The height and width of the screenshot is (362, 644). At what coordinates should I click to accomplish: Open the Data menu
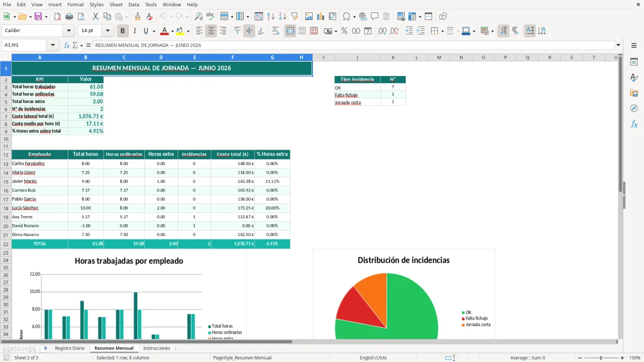click(x=134, y=4)
